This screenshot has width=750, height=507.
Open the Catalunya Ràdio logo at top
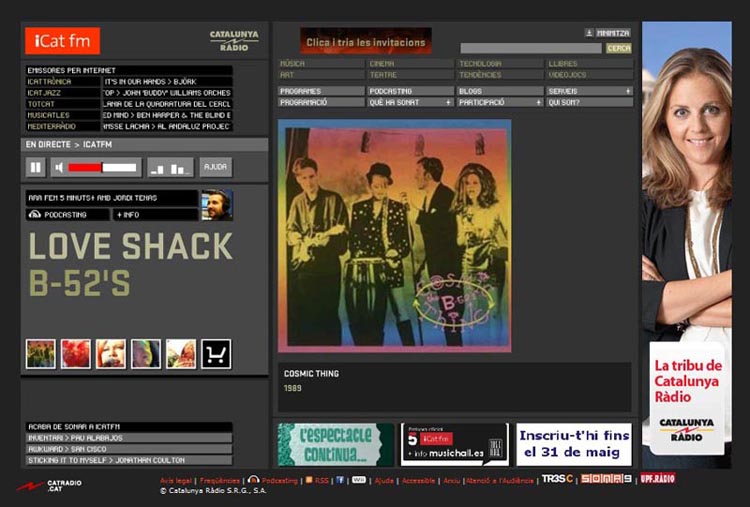coord(234,40)
